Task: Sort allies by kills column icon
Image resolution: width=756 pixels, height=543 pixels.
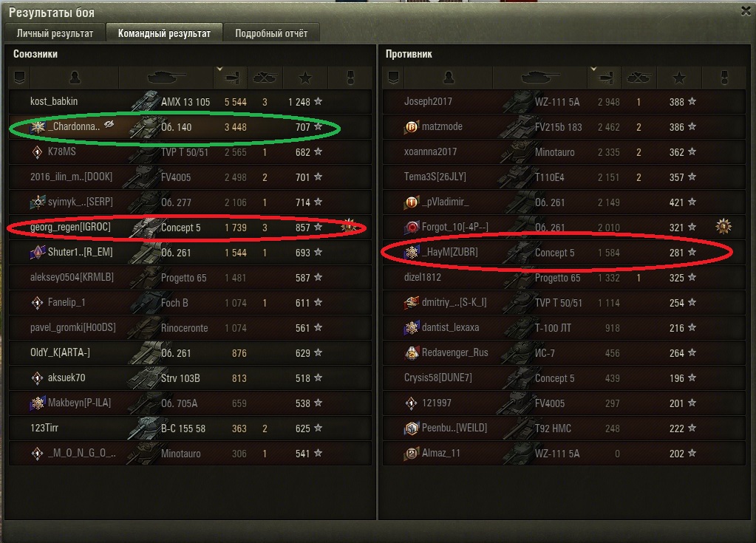Action: click(265, 78)
